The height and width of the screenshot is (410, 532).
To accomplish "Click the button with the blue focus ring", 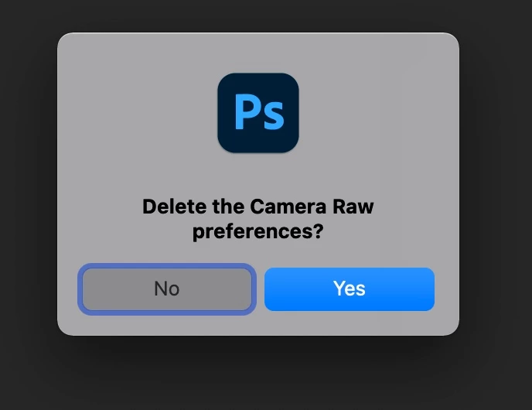I will tap(167, 289).
